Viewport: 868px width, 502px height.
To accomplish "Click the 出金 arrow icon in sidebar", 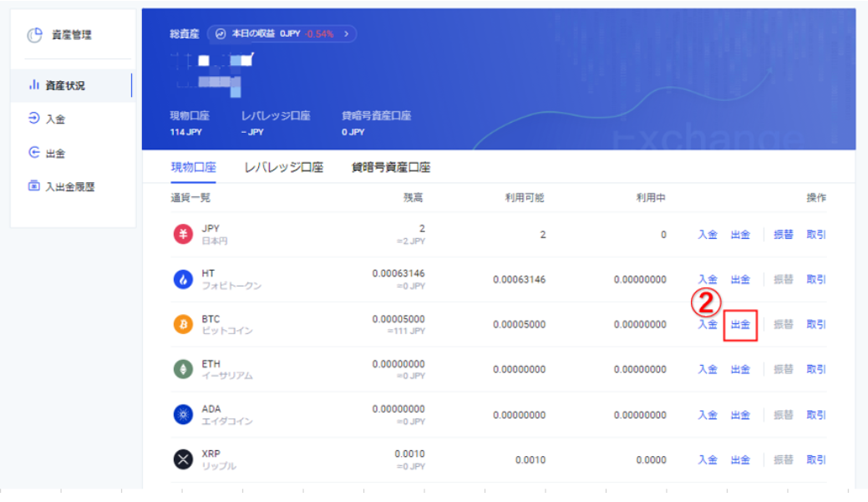I will pos(34,152).
